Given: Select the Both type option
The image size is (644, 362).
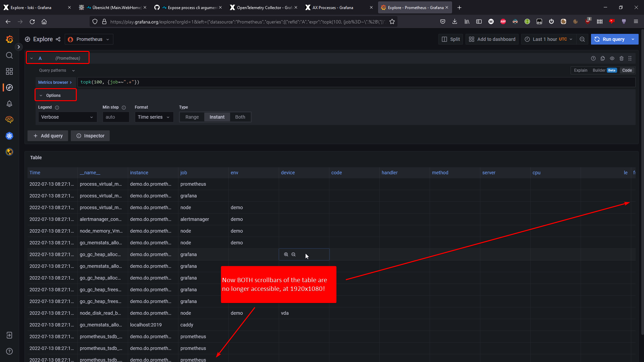Looking at the screenshot, I should 240,117.
